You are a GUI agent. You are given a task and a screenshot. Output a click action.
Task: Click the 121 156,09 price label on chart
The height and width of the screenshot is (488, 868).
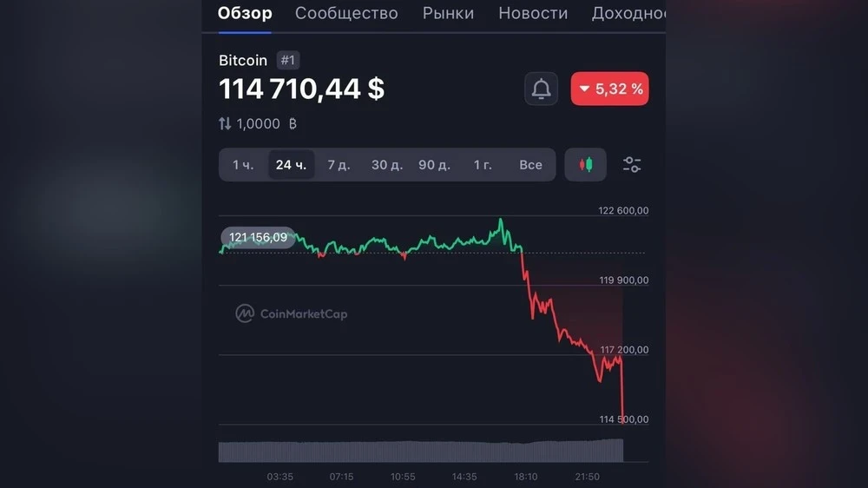[x=259, y=237]
